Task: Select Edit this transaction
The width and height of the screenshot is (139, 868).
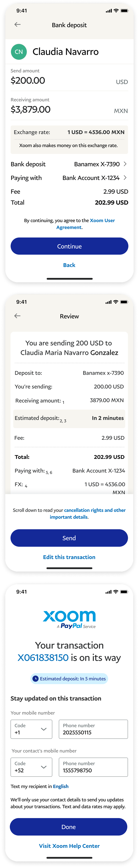Action: coord(69,557)
